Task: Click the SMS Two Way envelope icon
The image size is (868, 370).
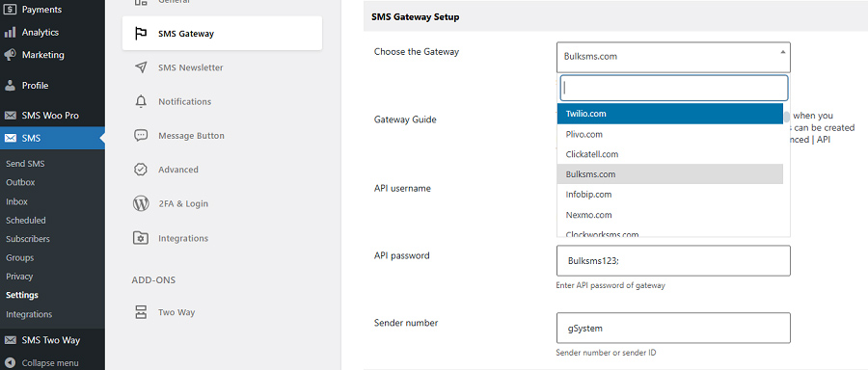Action: [10, 340]
